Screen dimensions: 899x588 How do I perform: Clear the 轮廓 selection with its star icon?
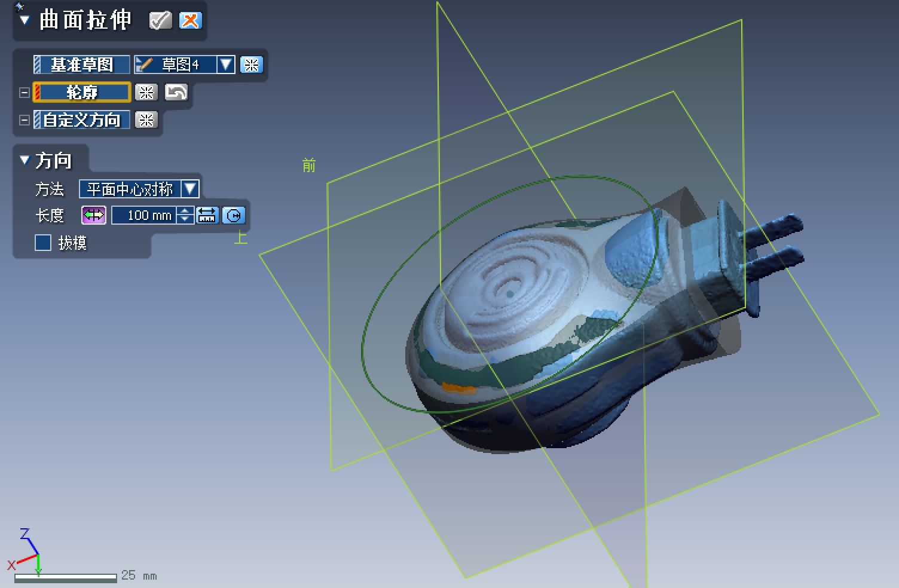coord(146,92)
